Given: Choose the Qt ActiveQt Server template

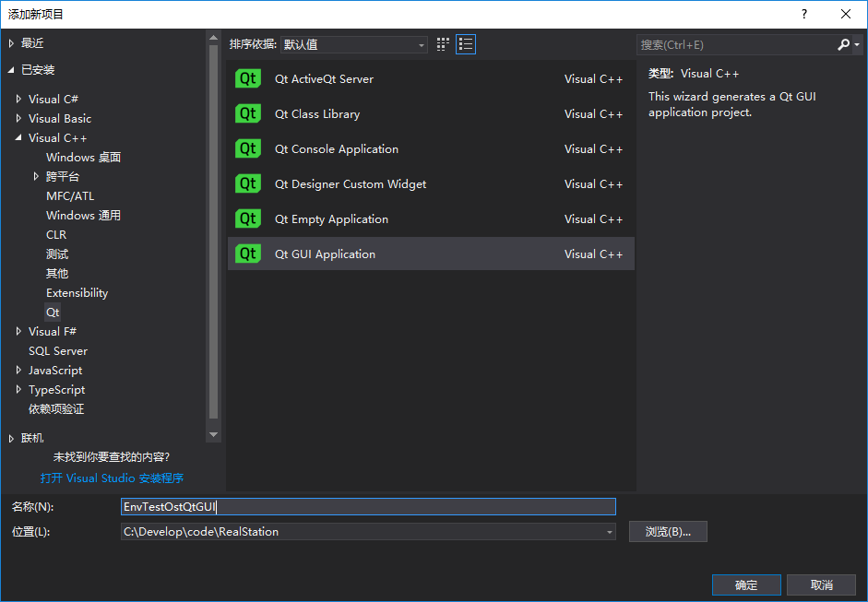Looking at the screenshot, I should coord(431,78).
